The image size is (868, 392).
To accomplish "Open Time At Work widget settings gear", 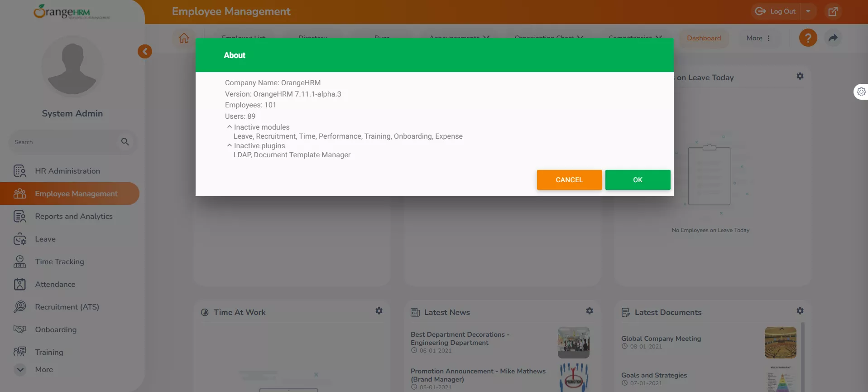I will (x=379, y=311).
